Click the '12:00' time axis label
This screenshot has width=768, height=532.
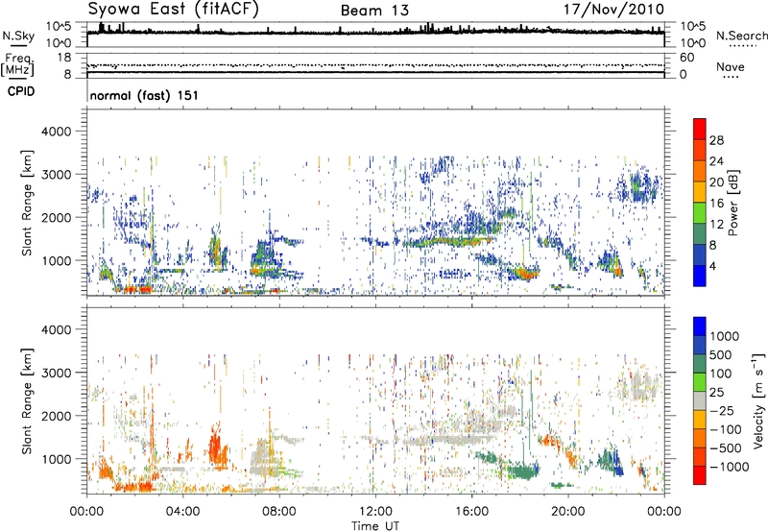375,512
